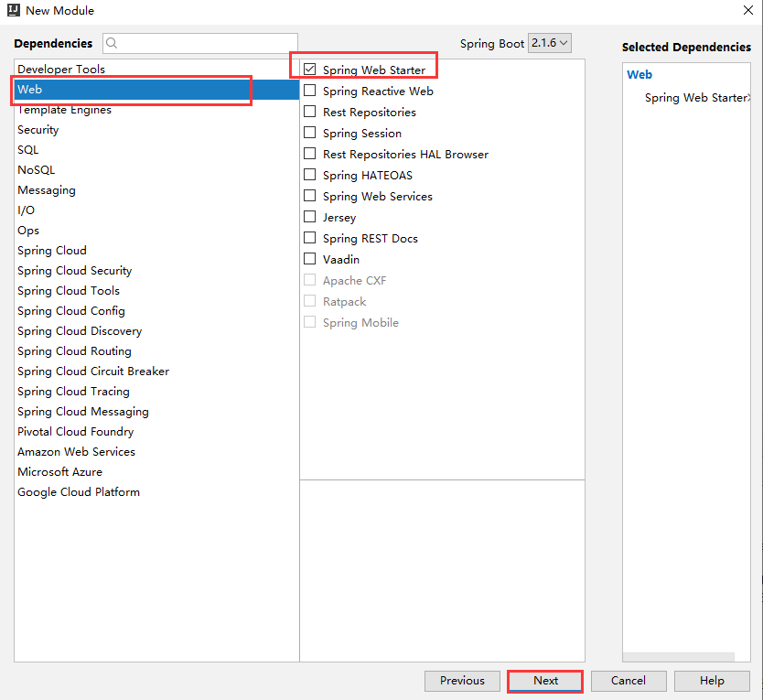
Task: Select Spring Cloud Circuit Breaker category
Action: 156,371
